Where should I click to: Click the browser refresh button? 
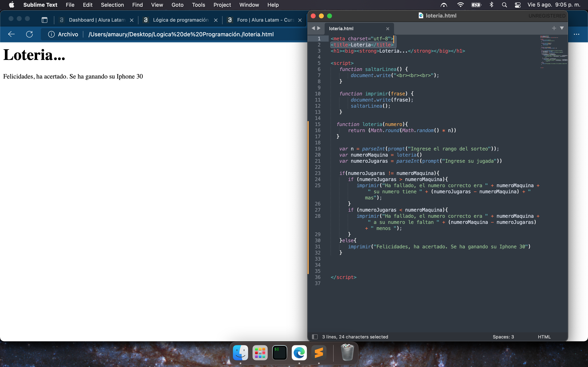(29, 34)
